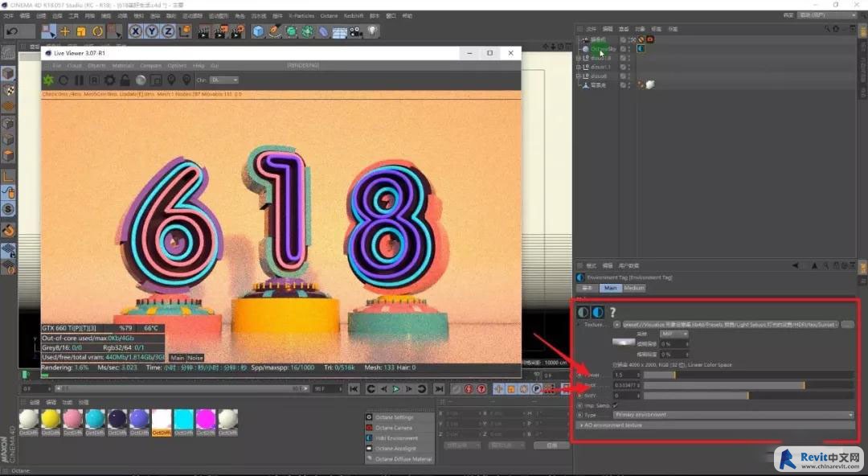Open texture sampling MIP dropdown

point(674,334)
